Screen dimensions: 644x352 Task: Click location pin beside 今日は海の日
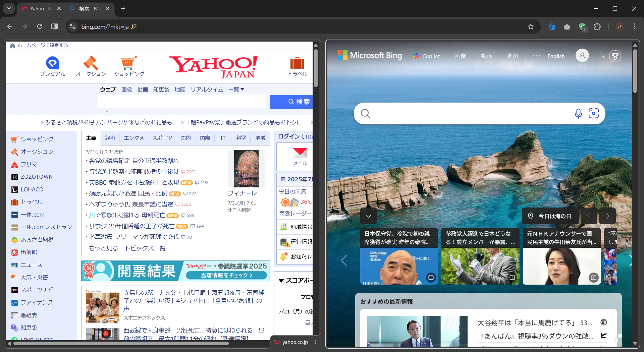(x=531, y=216)
